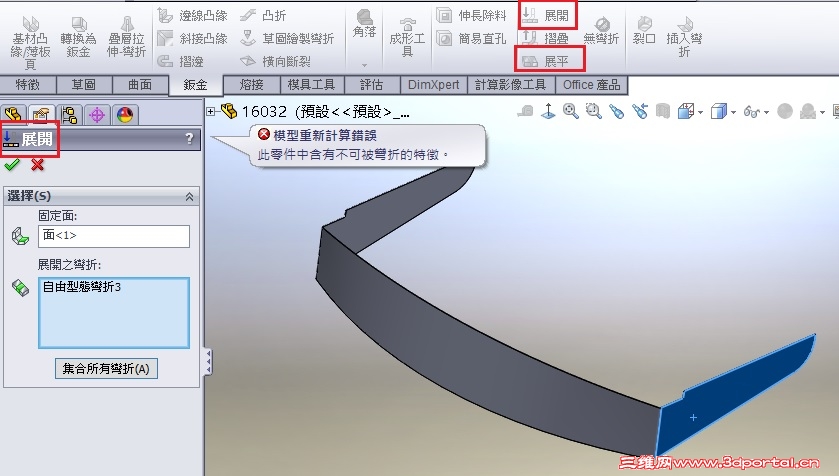Open the Corners (角落) tool
The image size is (839, 476).
364,24
